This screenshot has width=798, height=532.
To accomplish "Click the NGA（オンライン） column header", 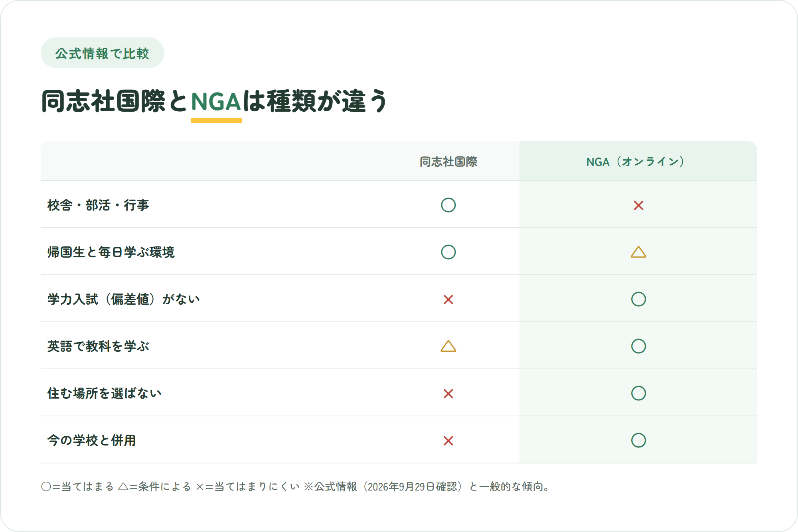I will [635, 162].
